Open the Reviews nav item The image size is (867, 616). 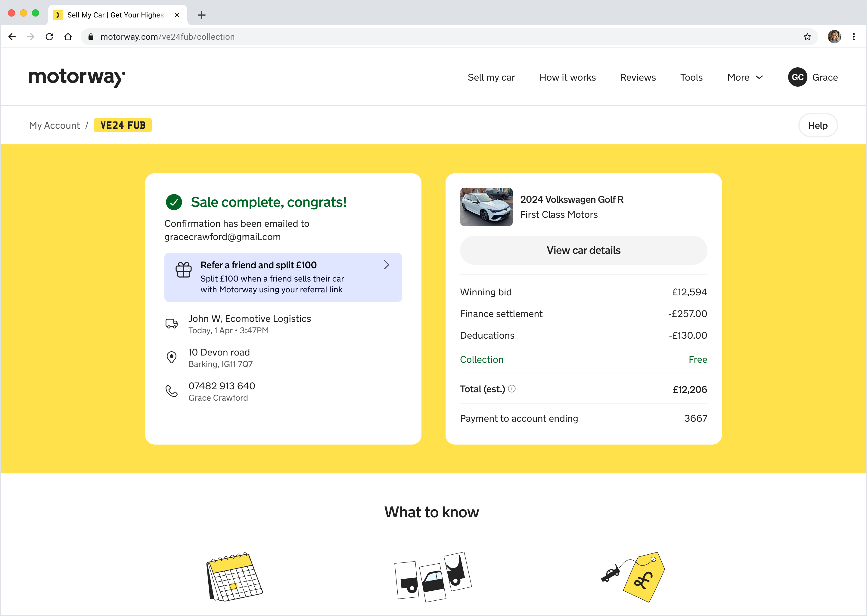pyautogui.click(x=638, y=77)
